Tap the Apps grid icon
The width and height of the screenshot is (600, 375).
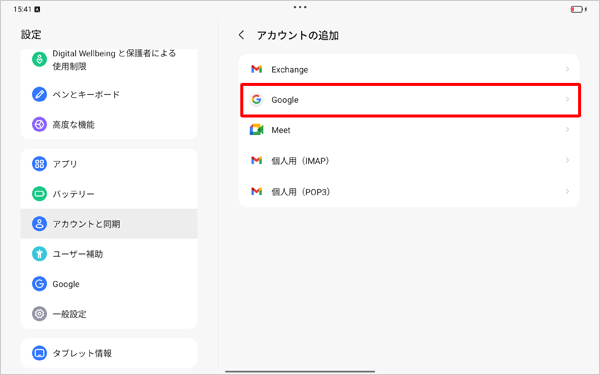tap(39, 164)
